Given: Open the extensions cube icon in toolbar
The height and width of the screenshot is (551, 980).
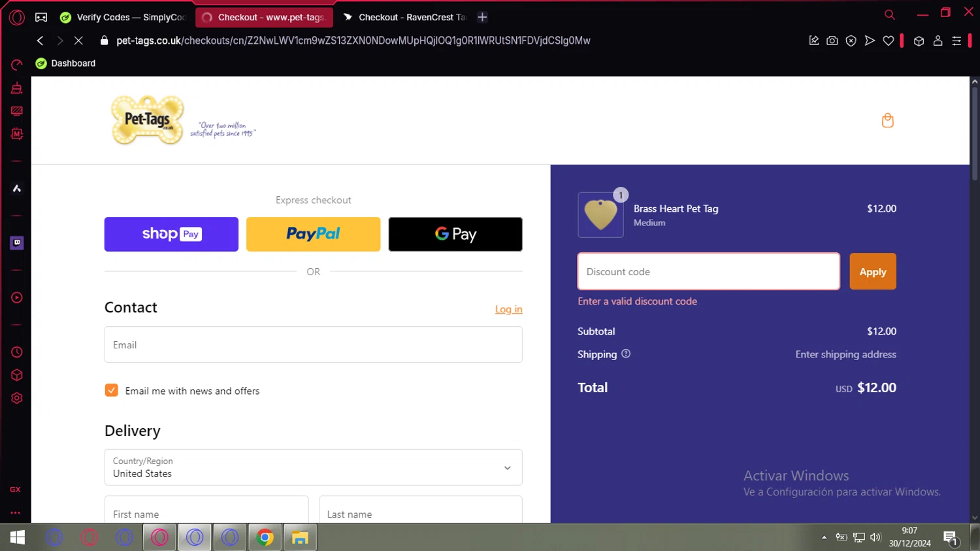Looking at the screenshot, I should click(919, 41).
